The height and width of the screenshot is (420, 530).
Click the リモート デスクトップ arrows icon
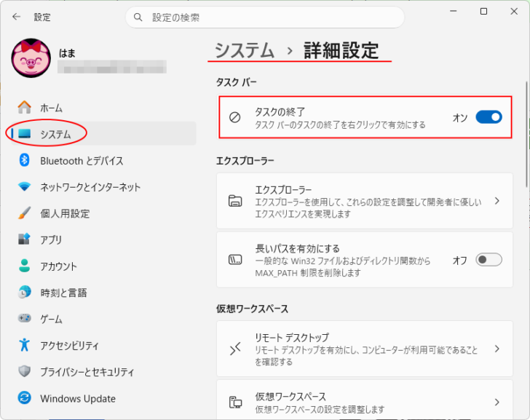pos(235,349)
